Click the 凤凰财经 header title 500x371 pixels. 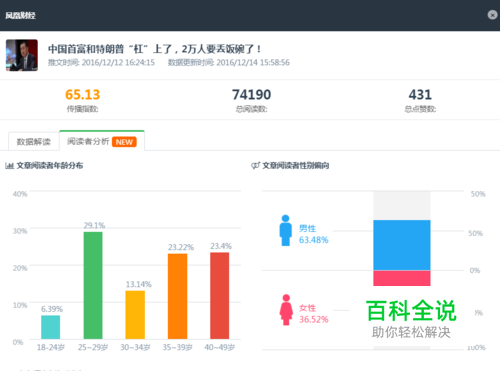point(20,15)
